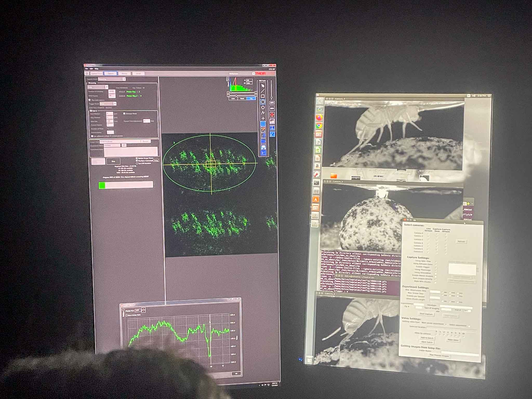The image size is (532, 399).
Task: Toggle the Fast Z checkbox
Action: [x=91, y=111]
